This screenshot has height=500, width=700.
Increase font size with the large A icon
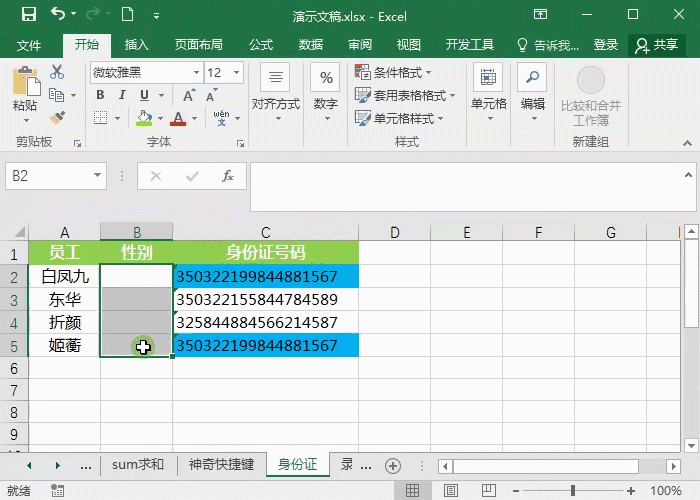click(189, 95)
